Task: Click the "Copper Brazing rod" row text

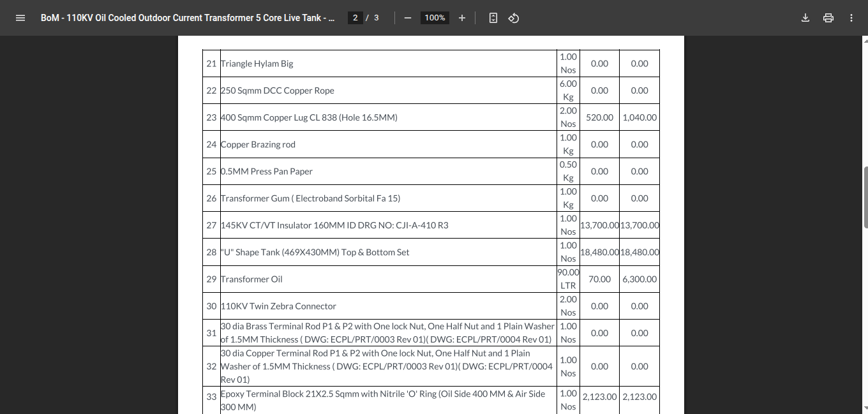Action: [x=258, y=145]
